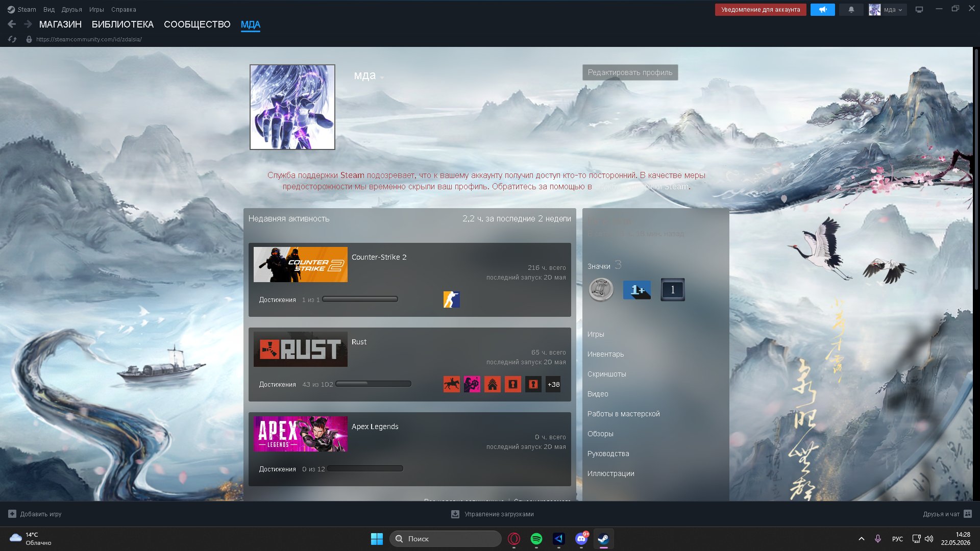Viewport: 980px width, 551px height.
Task: Click Редактировать профиль button
Action: (630, 72)
